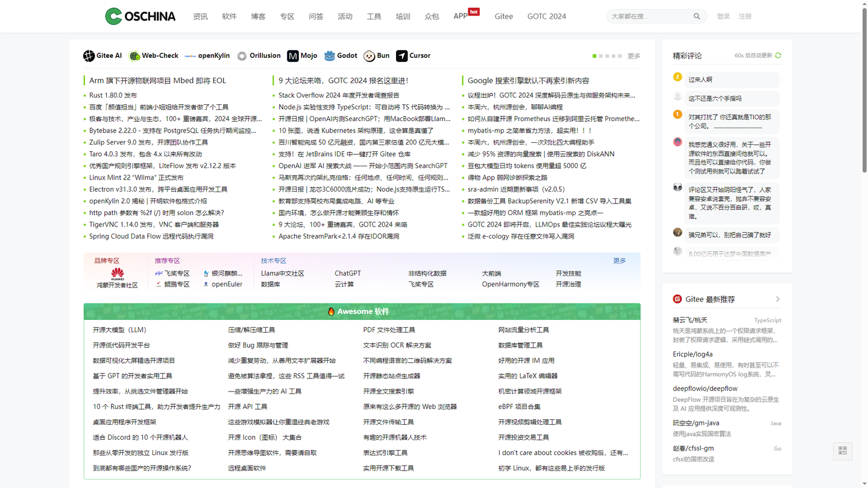Open the Rust 1.80.0 发布 article
Image resolution: width=868 pixels, height=488 pixels.
tap(113, 95)
